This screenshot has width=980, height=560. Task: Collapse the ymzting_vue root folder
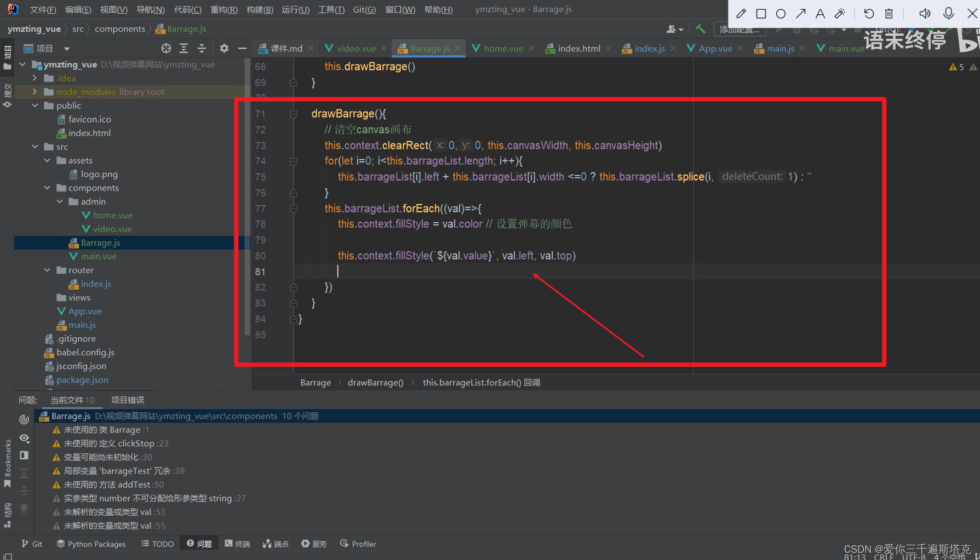tap(23, 65)
